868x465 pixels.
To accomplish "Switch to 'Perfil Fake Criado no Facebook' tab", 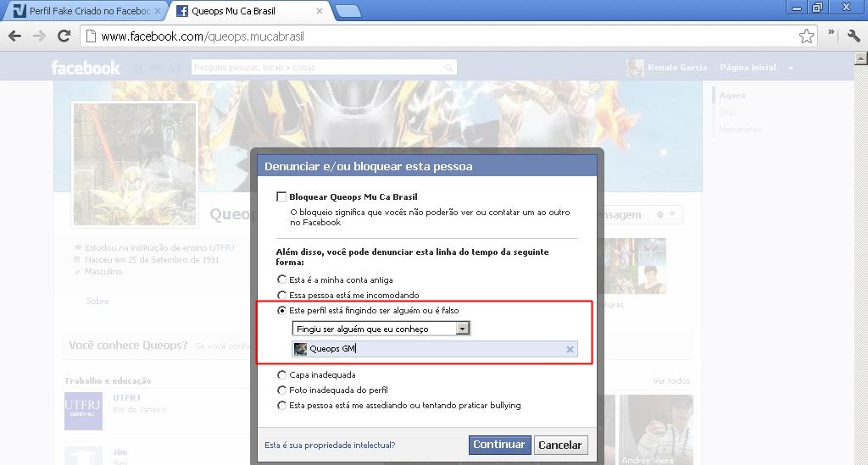I will point(85,11).
